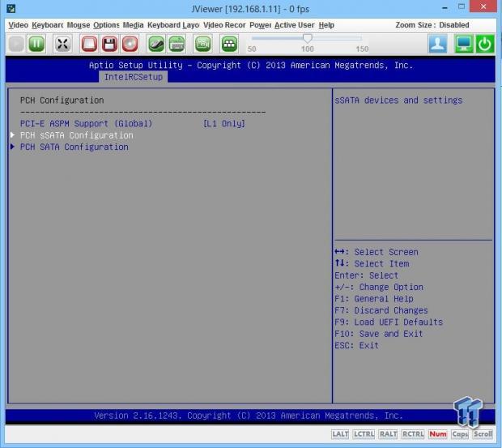502x448 pixels.
Task: Toggle the RALT key indicator
Action: 388,434
